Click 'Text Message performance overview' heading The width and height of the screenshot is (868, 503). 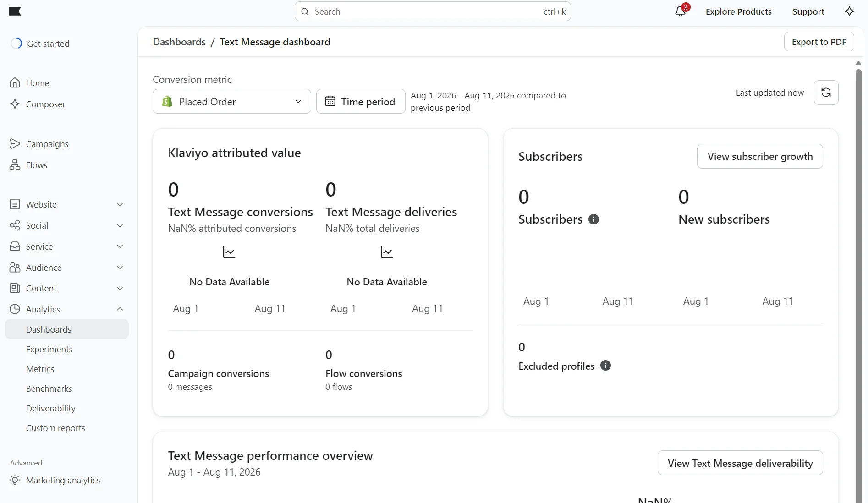270,455
